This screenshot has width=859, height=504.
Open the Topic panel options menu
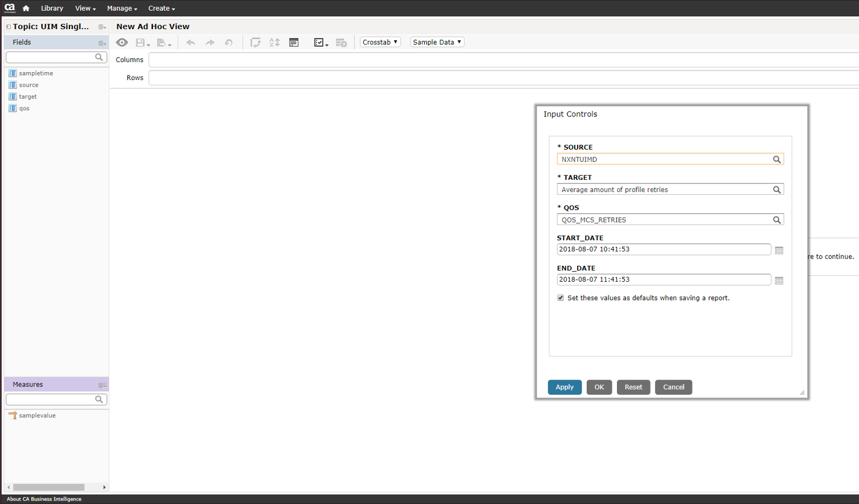[102, 27]
